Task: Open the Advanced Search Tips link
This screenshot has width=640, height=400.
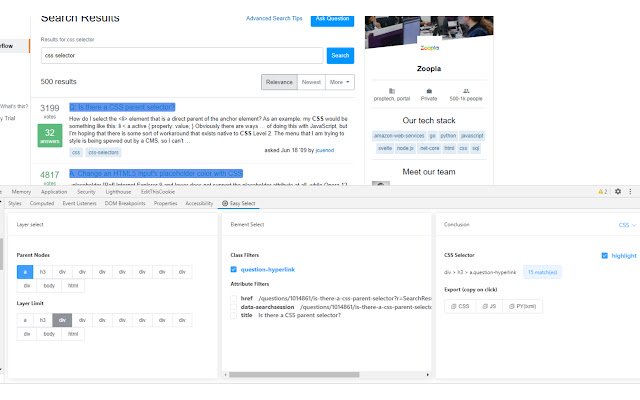Action: [274, 18]
